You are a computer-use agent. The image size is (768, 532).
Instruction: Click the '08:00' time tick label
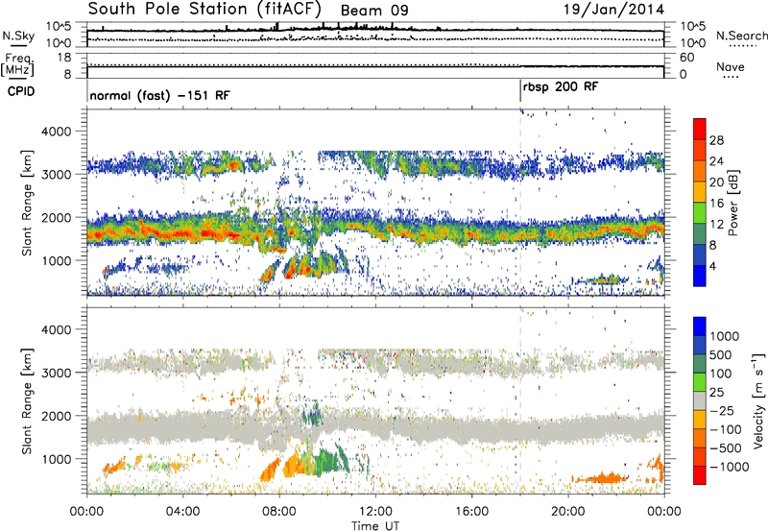click(x=279, y=512)
